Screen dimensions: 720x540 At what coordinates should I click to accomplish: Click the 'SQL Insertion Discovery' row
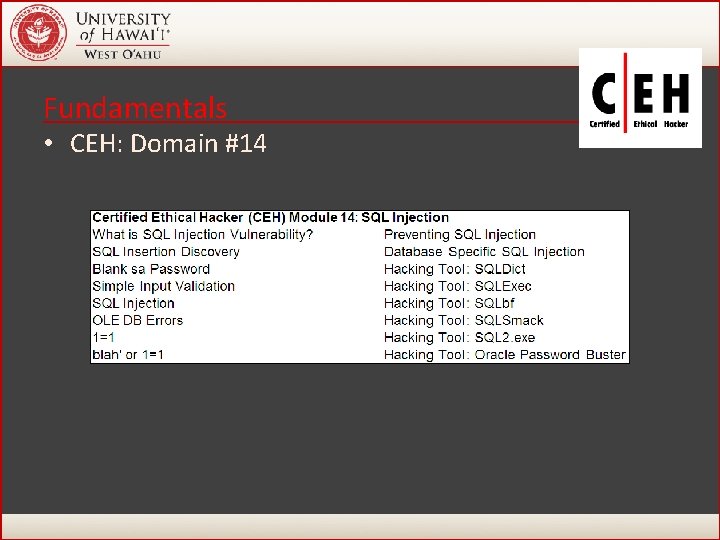(x=166, y=252)
